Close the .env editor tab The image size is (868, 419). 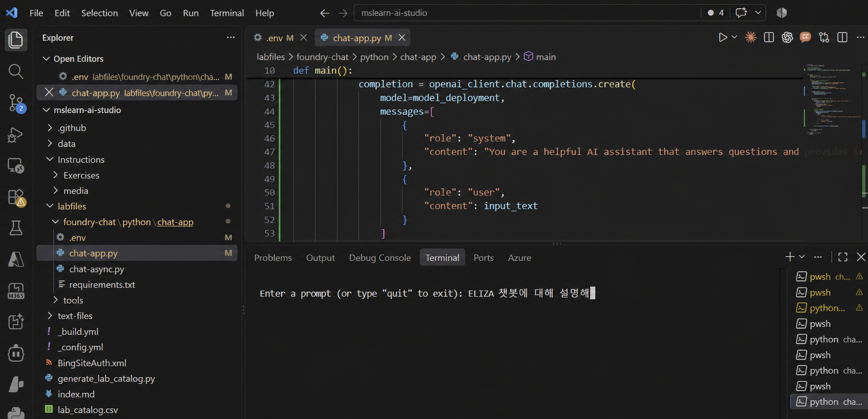coord(304,38)
